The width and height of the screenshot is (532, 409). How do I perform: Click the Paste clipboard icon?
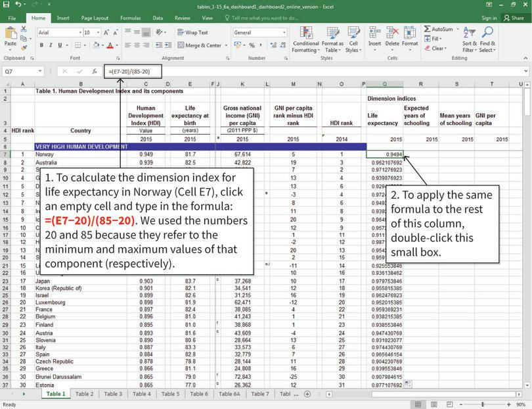pyautogui.click(x=11, y=34)
